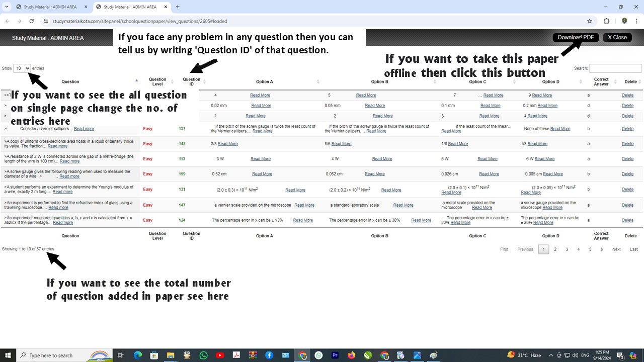The height and width of the screenshot is (362, 644).
Task: Open Adobe Acrobat from the taskbar
Action: pos(236,355)
